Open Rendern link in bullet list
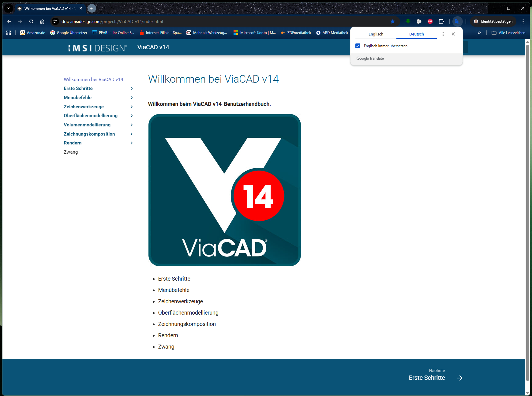 (168, 335)
